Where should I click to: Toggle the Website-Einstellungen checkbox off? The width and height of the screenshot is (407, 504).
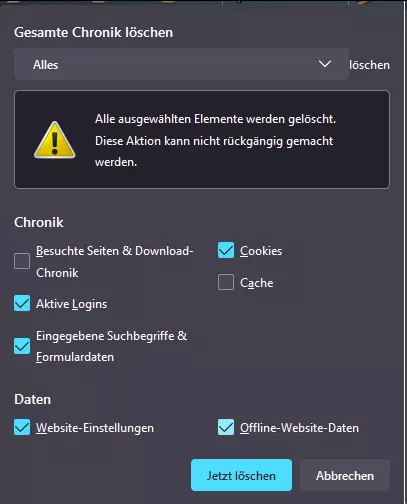[x=22, y=427]
